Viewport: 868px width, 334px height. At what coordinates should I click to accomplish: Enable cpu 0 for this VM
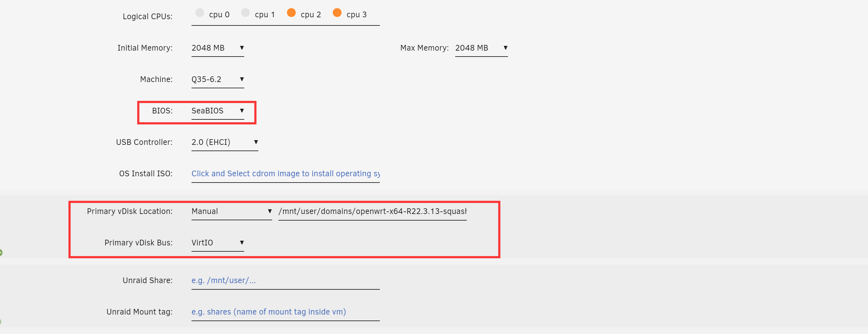coord(200,13)
